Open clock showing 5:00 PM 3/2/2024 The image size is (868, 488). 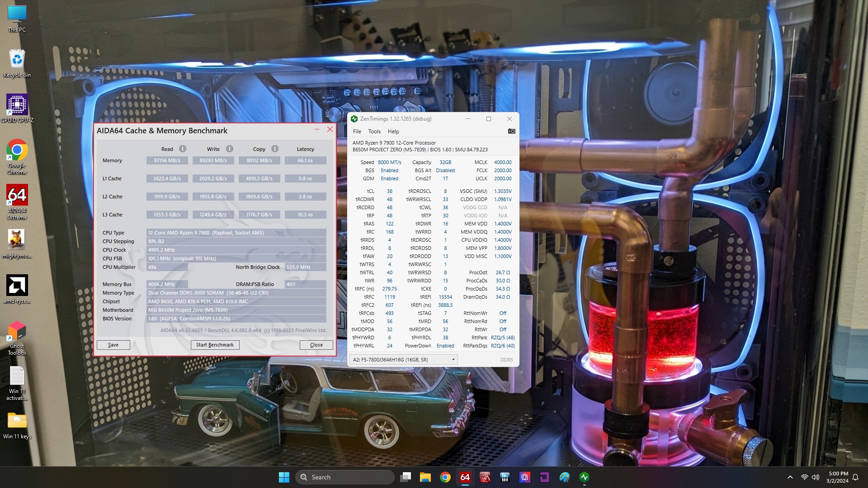click(837, 477)
